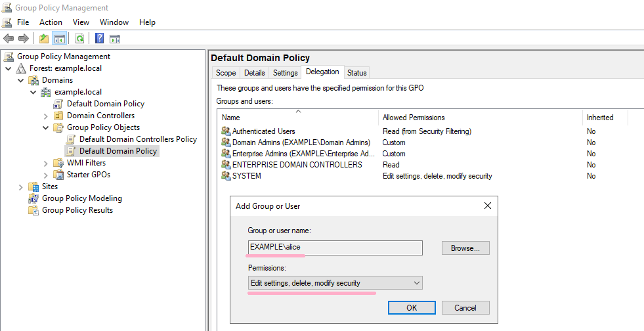
Task: Click the Group or user name field
Action: point(335,248)
